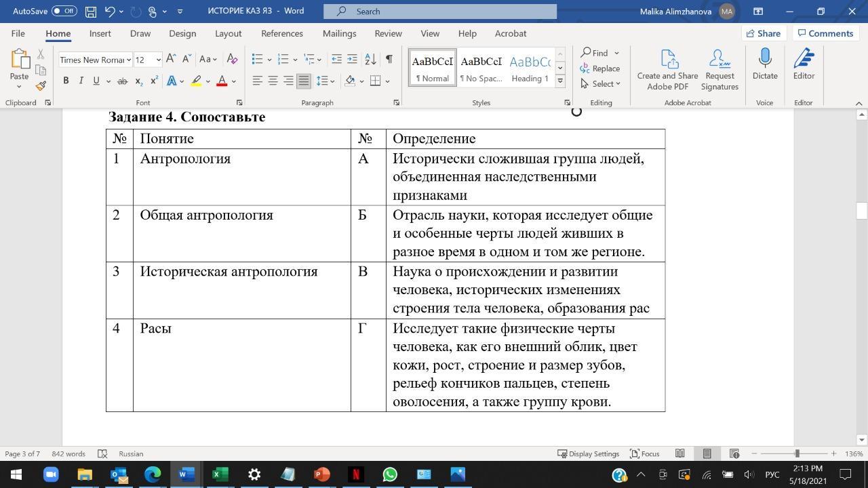Apply bullet list formatting

tap(257, 60)
